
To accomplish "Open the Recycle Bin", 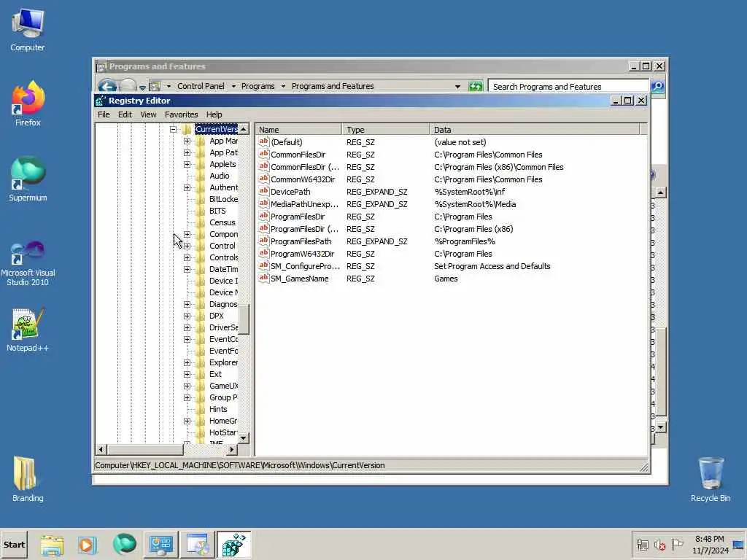I will [x=711, y=479].
